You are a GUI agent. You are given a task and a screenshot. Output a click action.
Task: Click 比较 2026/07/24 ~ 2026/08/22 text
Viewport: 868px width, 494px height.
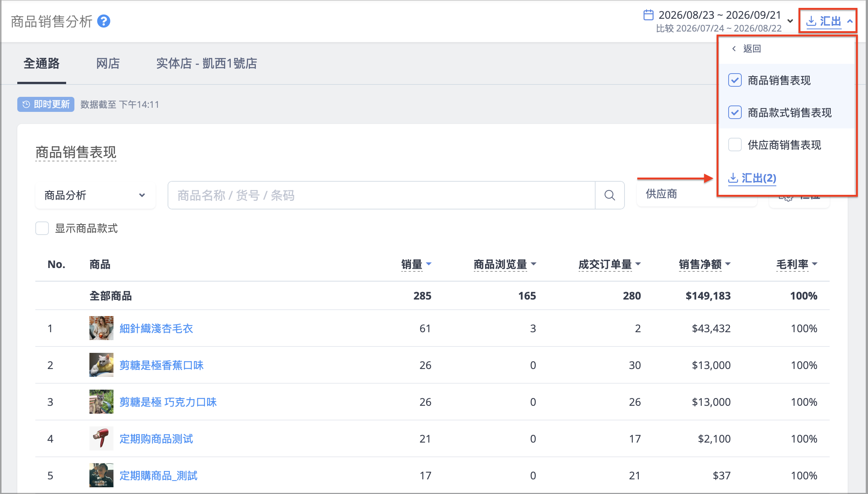pos(718,28)
